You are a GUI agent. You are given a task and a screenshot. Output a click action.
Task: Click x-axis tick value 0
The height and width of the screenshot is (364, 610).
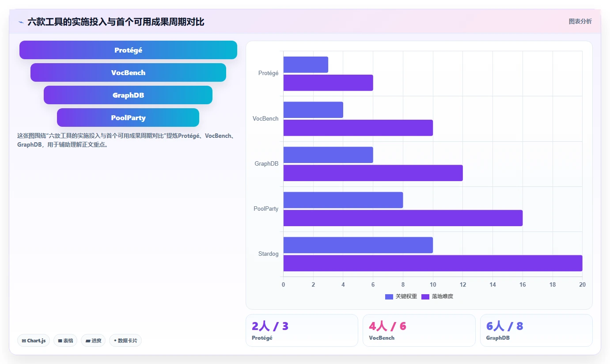click(x=283, y=284)
